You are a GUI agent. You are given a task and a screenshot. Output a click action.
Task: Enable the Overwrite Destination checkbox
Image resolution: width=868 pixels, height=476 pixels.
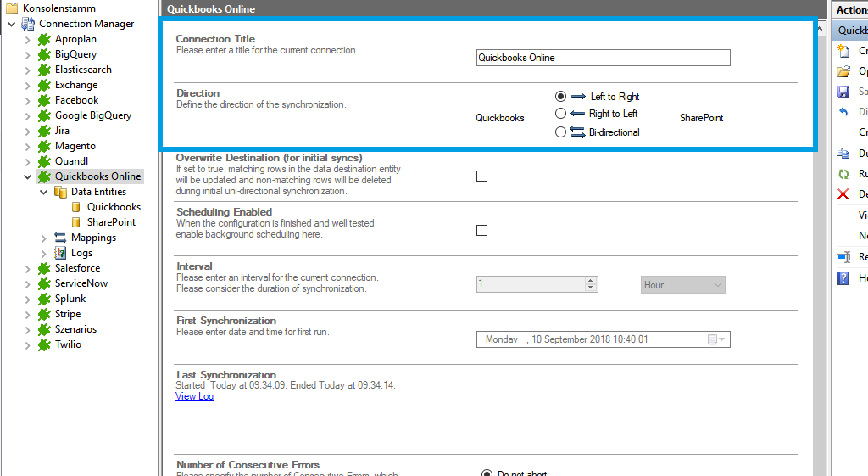click(482, 176)
